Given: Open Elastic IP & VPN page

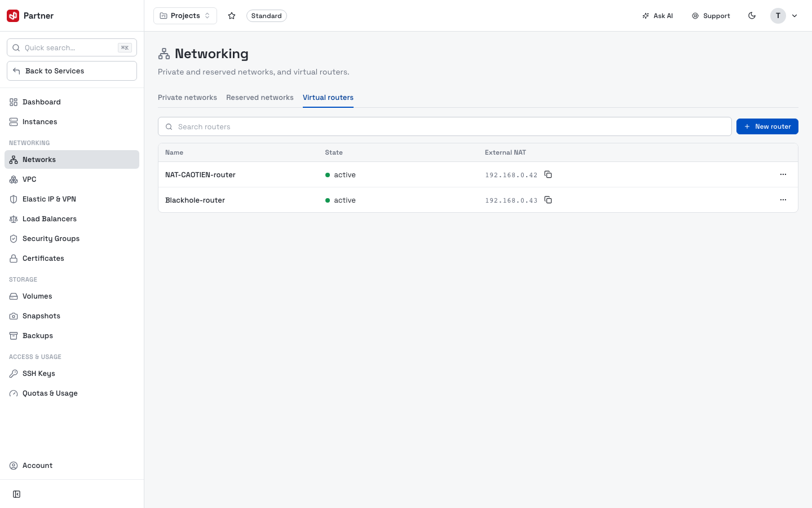Looking at the screenshot, I should pyautogui.click(x=72, y=199).
